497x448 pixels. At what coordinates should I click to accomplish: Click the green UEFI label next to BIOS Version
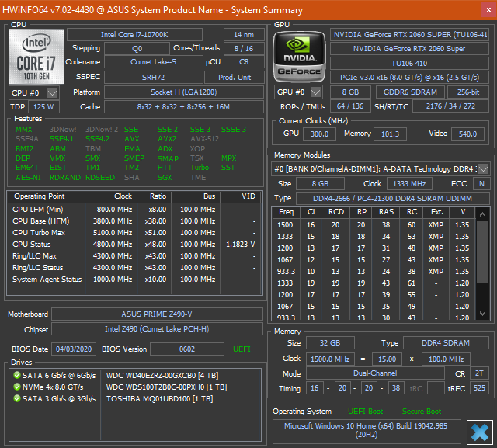click(x=242, y=349)
